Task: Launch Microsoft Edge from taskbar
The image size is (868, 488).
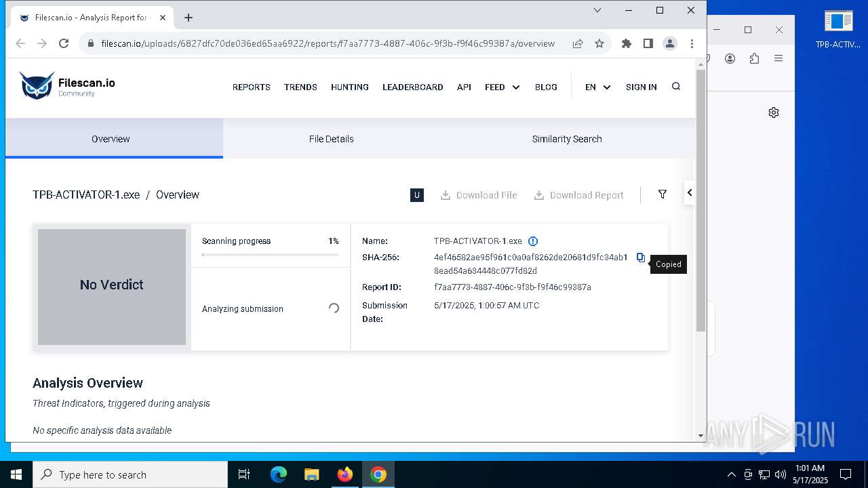Action: click(x=279, y=474)
